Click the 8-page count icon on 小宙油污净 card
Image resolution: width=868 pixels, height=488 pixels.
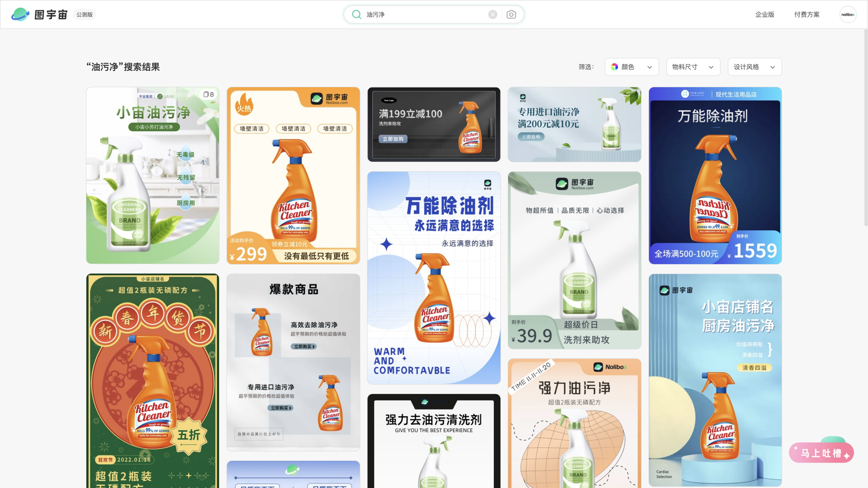pos(208,94)
